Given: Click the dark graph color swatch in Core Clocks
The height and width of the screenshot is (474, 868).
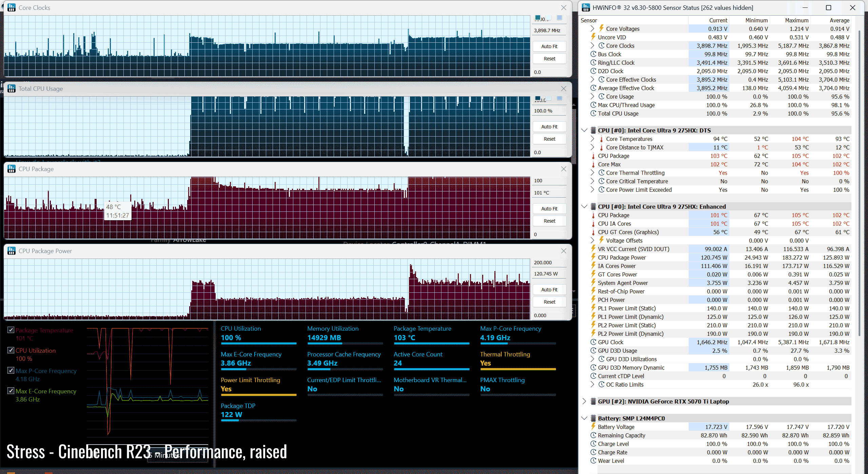Looking at the screenshot, I should tap(538, 18).
